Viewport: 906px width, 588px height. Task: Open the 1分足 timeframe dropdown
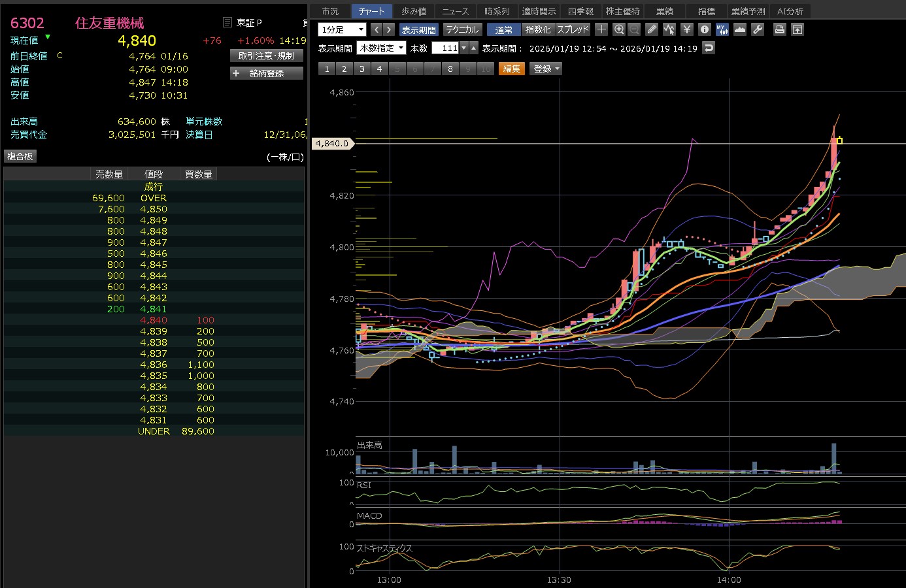pyautogui.click(x=342, y=30)
